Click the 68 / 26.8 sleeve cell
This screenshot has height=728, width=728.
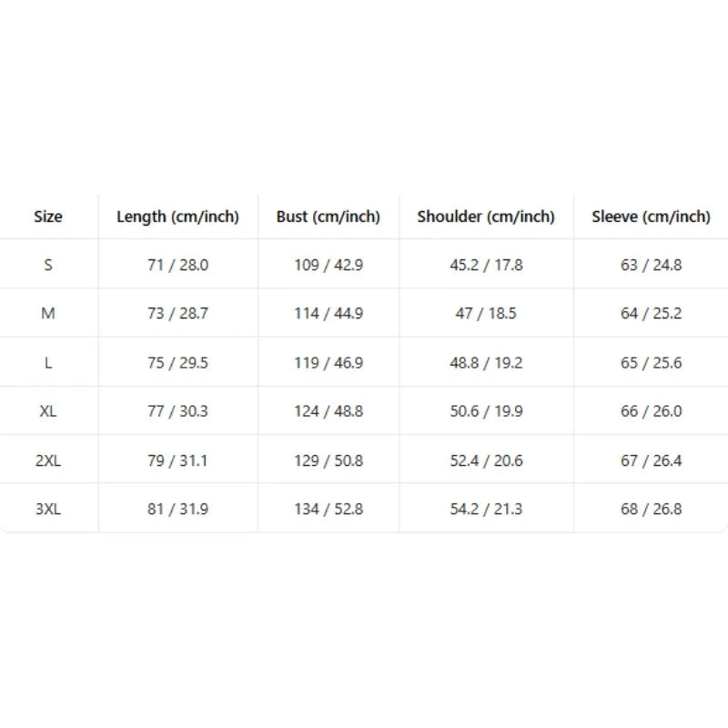651,510
